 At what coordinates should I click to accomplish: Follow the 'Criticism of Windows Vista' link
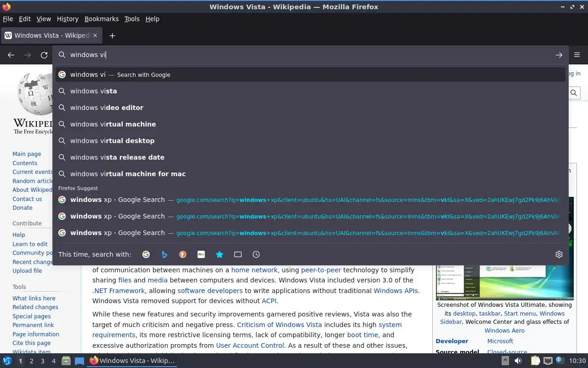point(279,325)
